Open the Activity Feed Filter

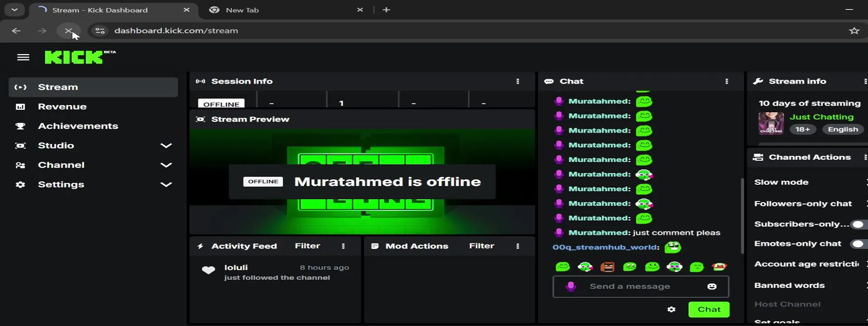pos(307,246)
